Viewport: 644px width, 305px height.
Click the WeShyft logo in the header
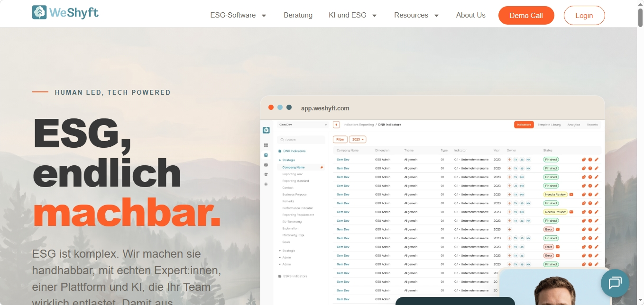point(65,12)
